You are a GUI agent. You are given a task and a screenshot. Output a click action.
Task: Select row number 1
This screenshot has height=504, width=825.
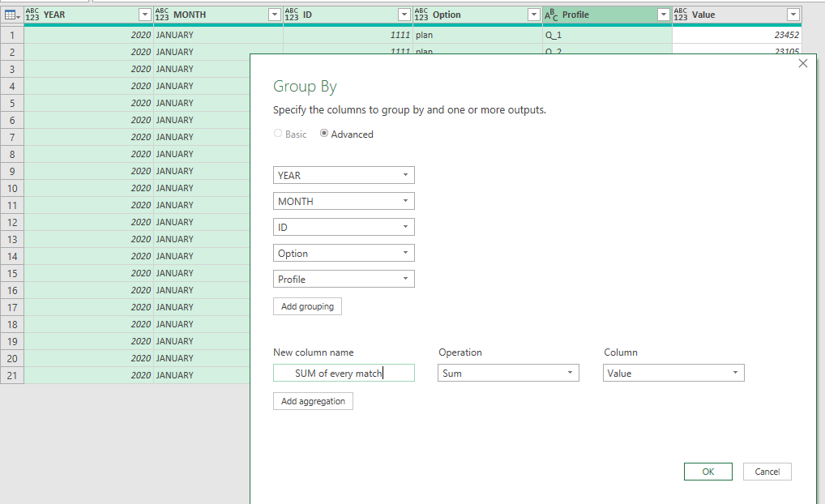[x=12, y=36]
